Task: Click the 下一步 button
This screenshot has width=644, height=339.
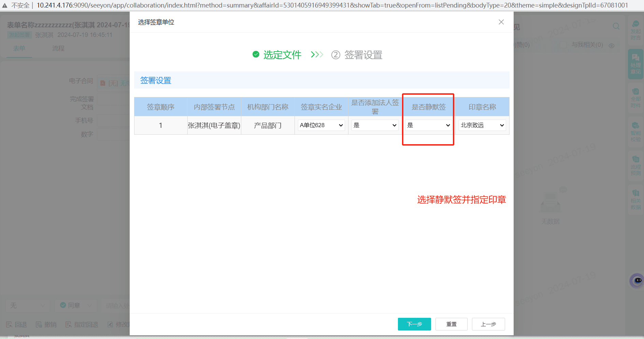Action: click(x=414, y=324)
